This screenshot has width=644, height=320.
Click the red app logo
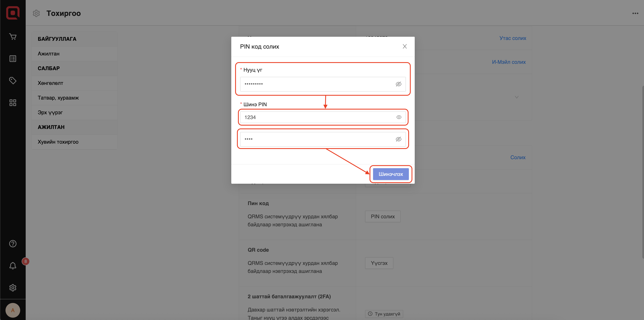click(x=13, y=13)
